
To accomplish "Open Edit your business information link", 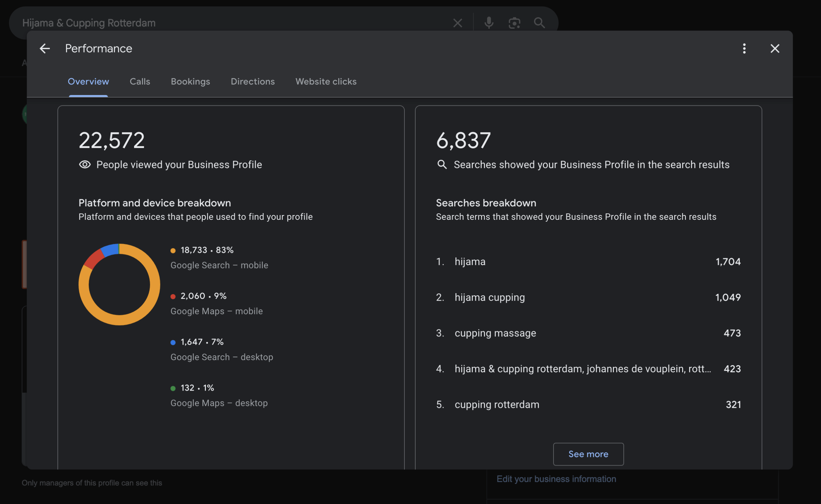I will (556, 479).
